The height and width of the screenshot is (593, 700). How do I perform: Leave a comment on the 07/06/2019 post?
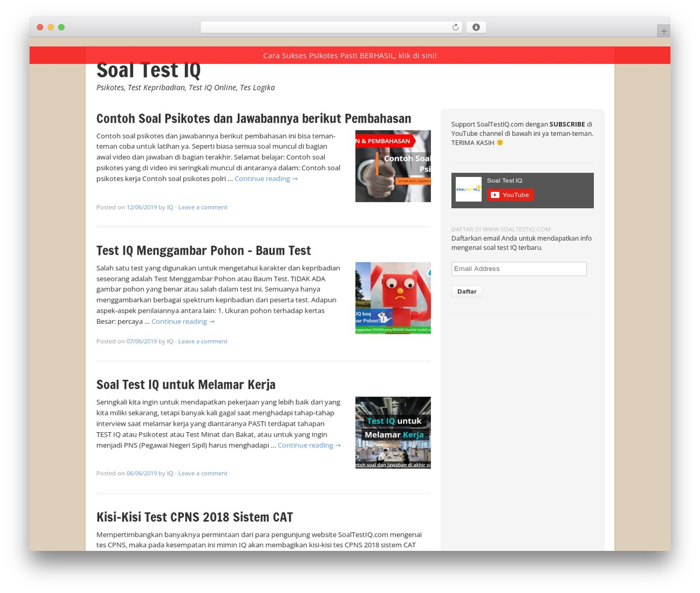pos(202,341)
